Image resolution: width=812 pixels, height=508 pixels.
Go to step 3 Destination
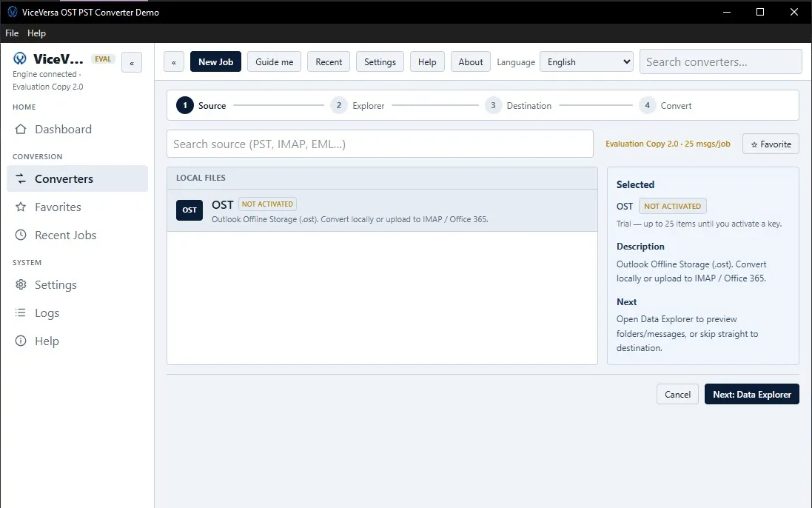pos(518,105)
